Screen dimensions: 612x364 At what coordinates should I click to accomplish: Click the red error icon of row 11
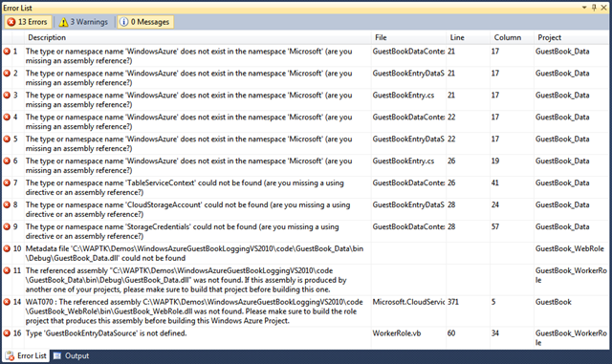tap(7, 270)
